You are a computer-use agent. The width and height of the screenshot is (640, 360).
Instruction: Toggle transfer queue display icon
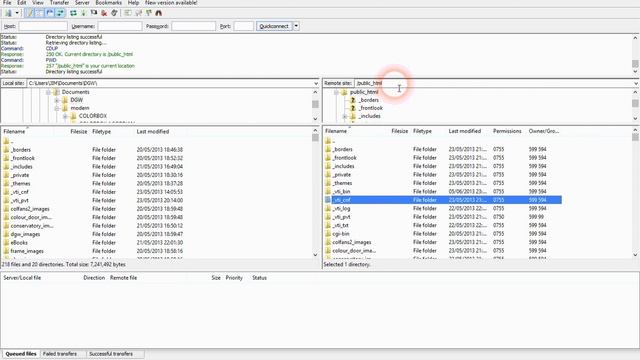click(x=60, y=13)
